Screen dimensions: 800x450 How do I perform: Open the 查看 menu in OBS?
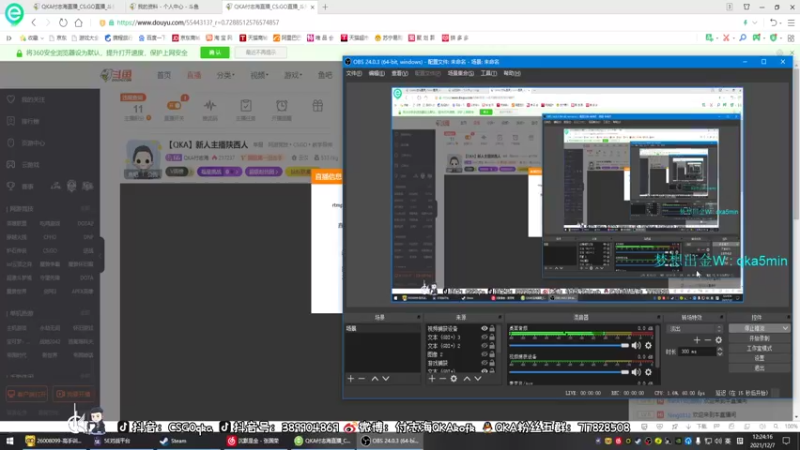pyautogui.click(x=399, y=73)
